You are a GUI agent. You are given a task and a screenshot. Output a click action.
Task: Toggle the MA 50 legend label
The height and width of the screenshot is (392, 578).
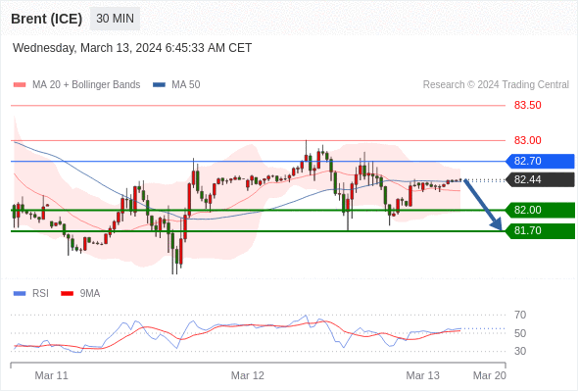point(186,85)
